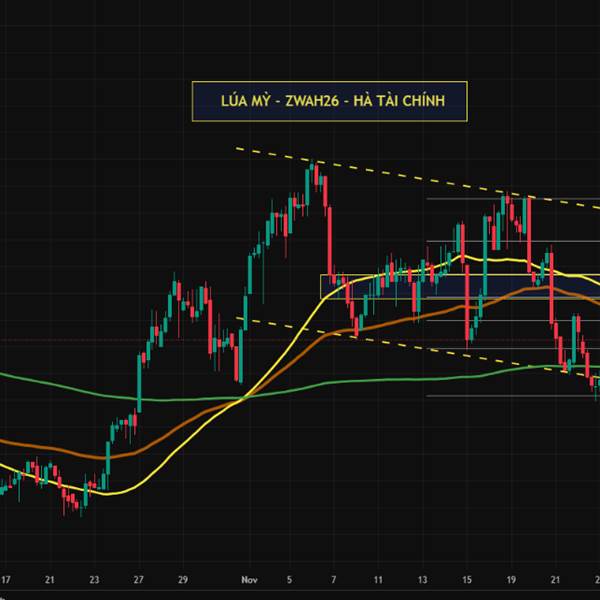This screenshot has width=600, height=600.
Task: Click the '7' date label on time axis
Action: point(334,580)
